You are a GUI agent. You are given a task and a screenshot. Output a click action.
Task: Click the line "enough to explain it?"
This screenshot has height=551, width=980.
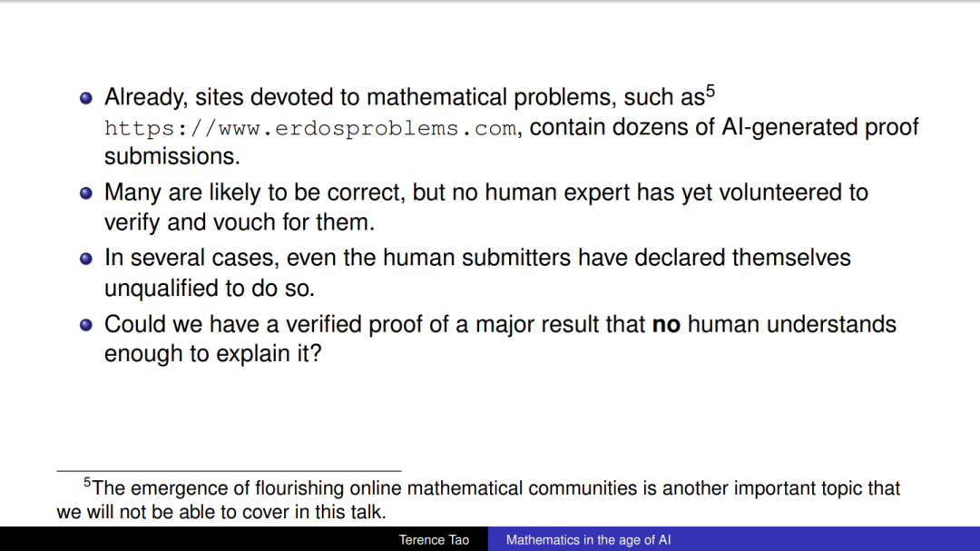[x=212, y=354]
